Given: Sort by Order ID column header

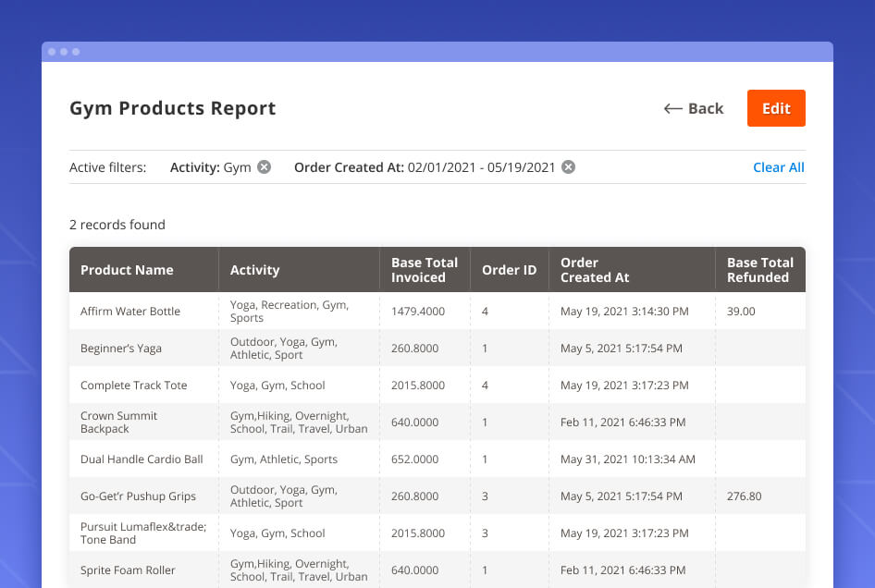Looking at the screenshot, I should 509,270.
